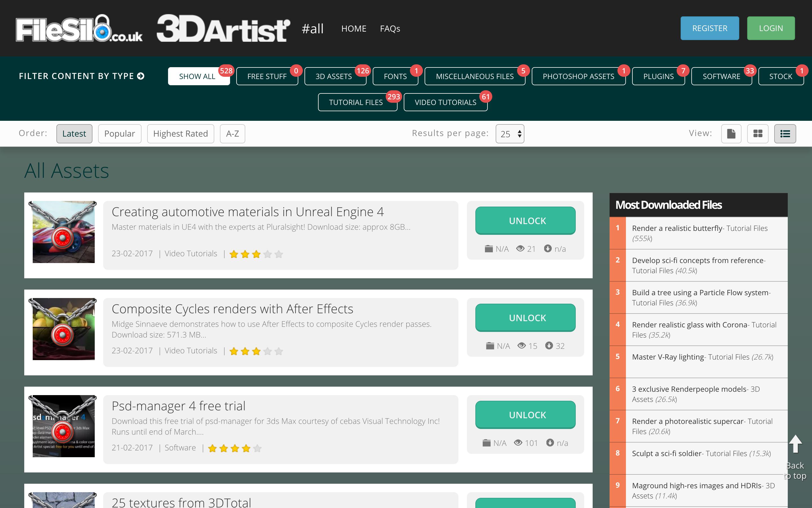The image size is (812, 508).
Task: Click the #all tag in the header
Action: click(312, 29)
